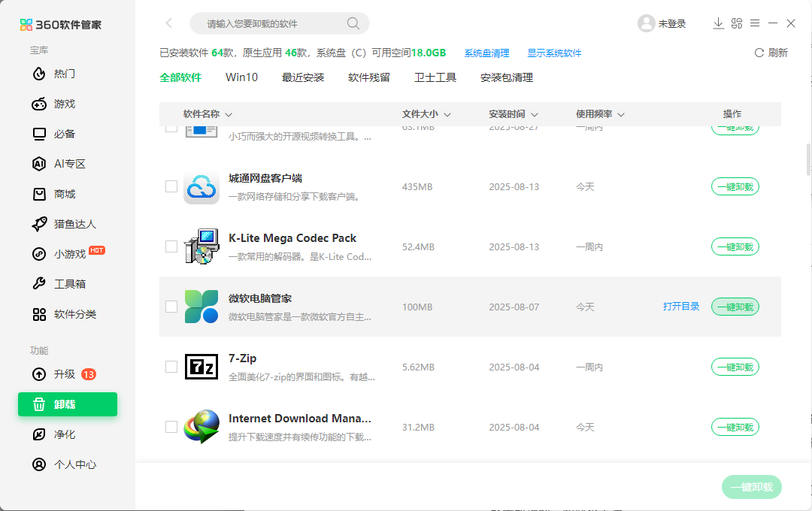Switch to the Win10 tab

[x=241, y=77]
